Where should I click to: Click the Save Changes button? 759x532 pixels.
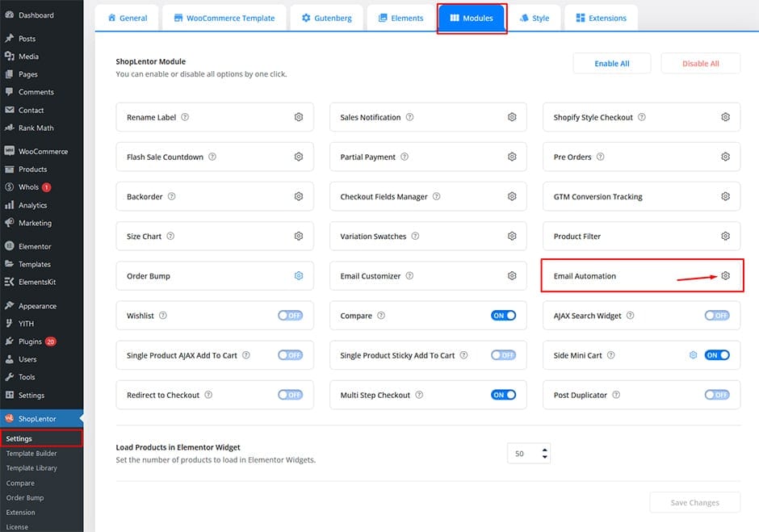pos(694,502)
